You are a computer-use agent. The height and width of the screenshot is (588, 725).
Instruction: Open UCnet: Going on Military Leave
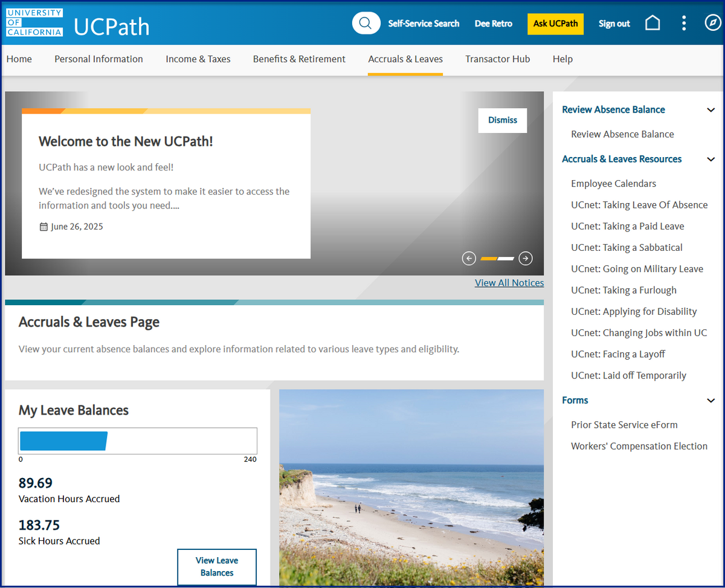(637, 269)
